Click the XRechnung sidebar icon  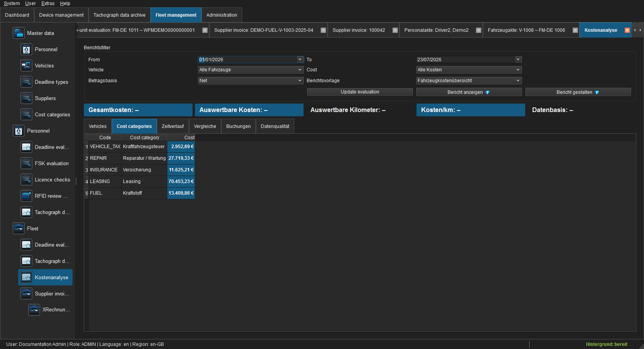click(34, 309)
